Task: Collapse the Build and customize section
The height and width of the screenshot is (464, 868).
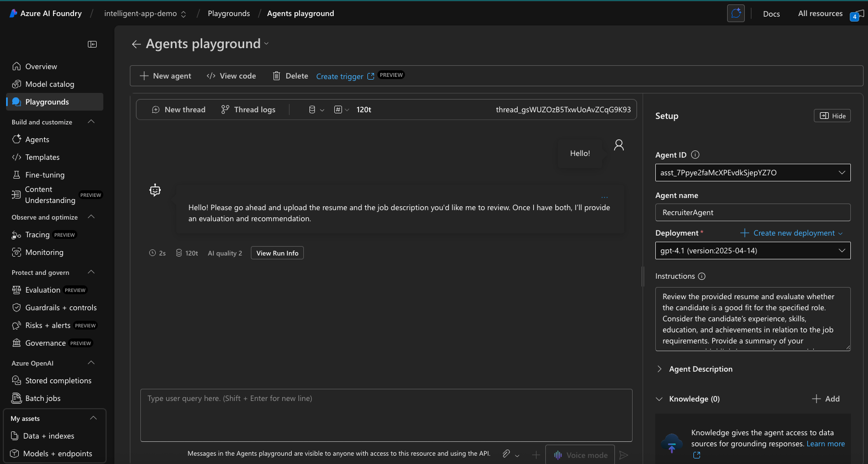Action: click(92, 122)
